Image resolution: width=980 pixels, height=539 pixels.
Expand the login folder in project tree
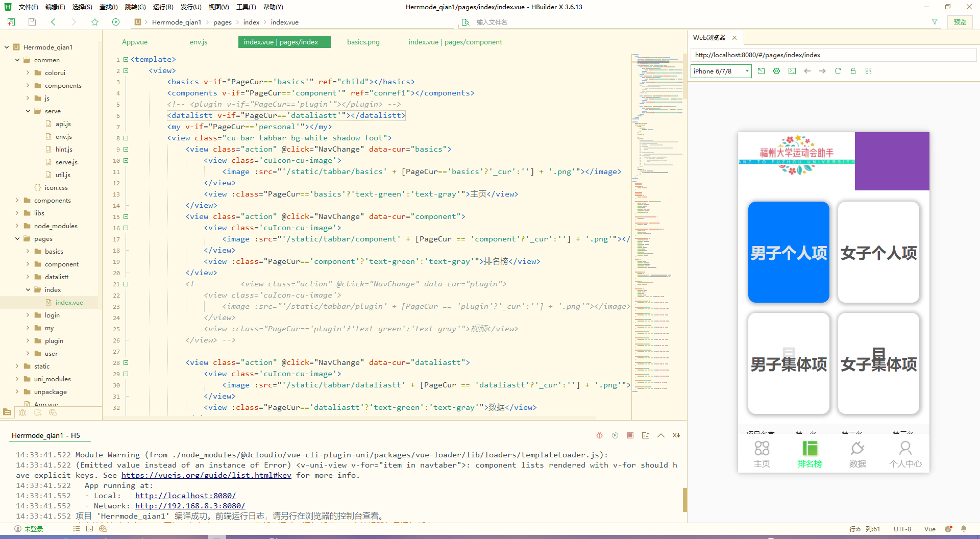28,315
